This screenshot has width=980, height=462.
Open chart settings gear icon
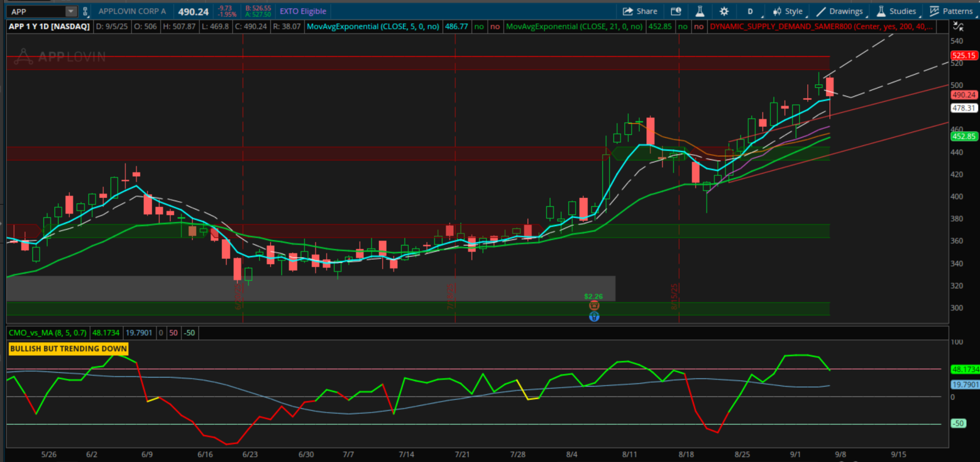(x=724, y=11)
